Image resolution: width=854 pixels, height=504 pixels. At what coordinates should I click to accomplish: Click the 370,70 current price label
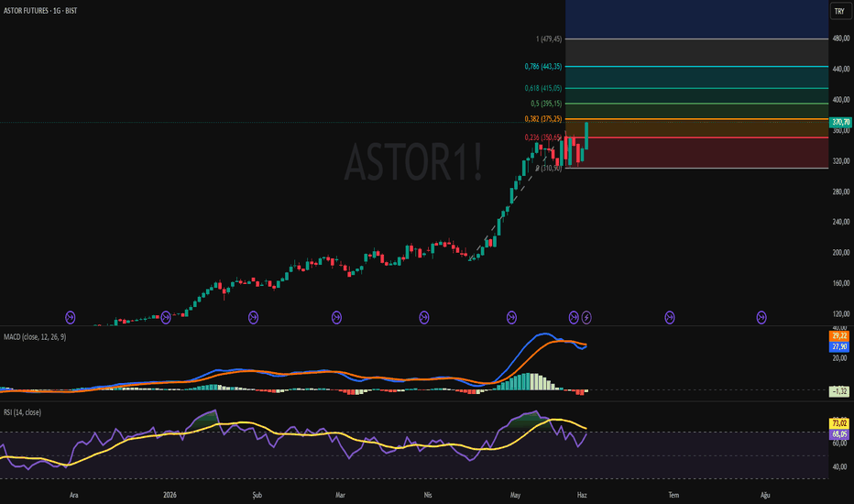840,123
